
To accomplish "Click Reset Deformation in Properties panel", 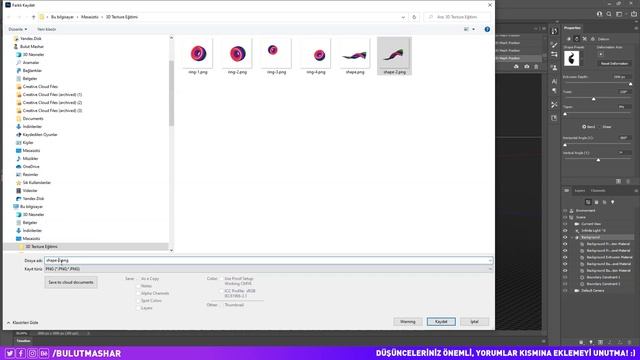I will tap(614, 64).
